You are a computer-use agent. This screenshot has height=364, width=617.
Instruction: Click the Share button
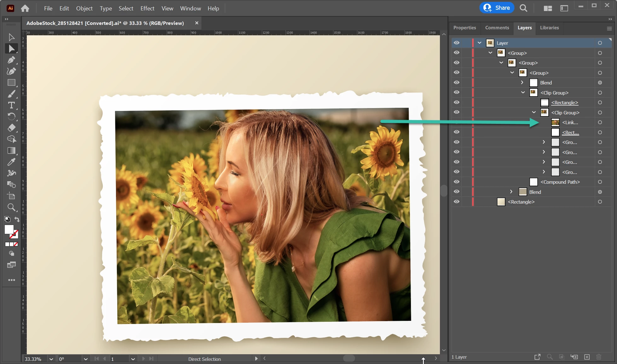(x=497, y=8)
